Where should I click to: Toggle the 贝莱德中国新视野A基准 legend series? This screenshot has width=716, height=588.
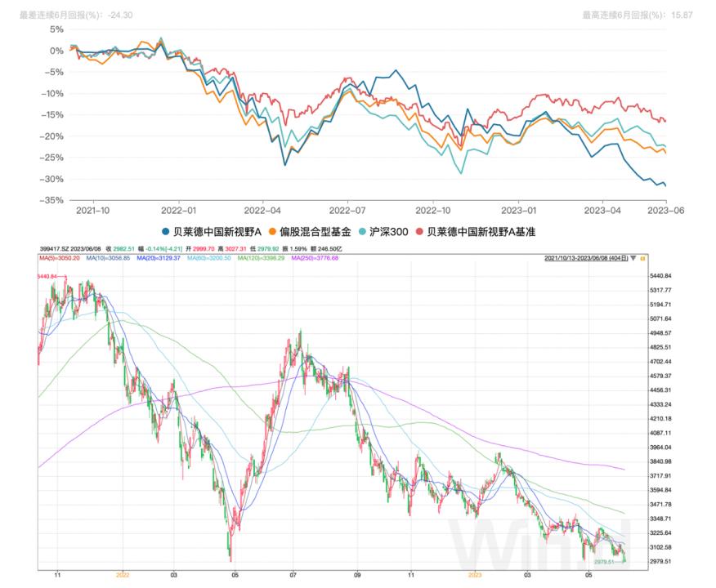click(476, 232)
